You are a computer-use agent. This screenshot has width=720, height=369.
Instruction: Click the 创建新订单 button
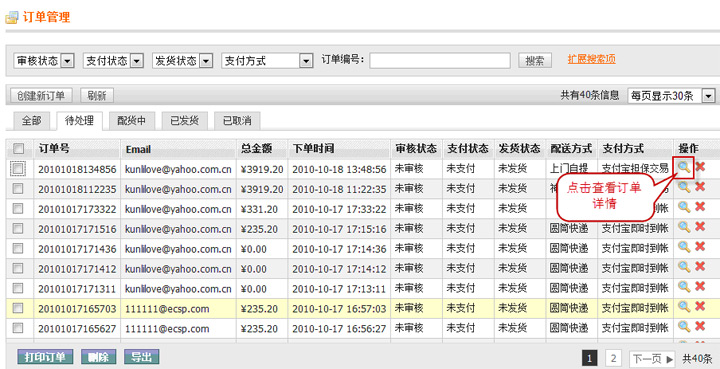41,96
